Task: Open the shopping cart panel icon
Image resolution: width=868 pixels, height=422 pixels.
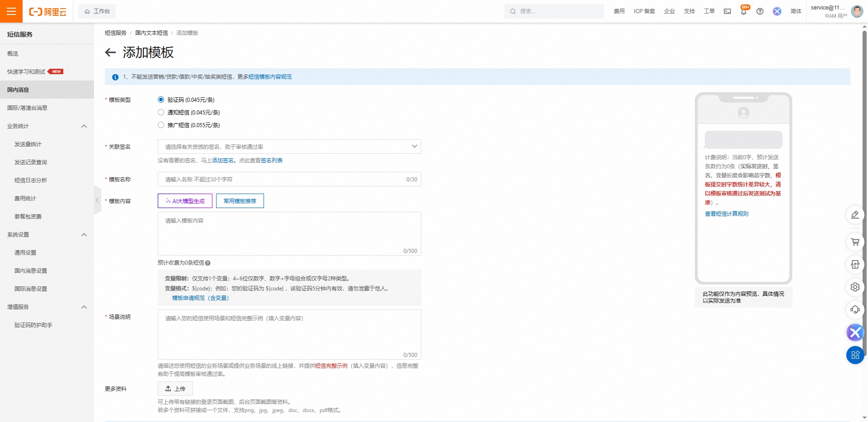Action: point(854,242)
